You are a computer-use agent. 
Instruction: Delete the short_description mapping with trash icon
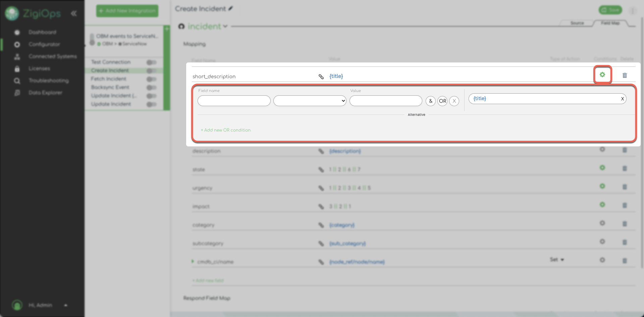(x=625, y=75)
